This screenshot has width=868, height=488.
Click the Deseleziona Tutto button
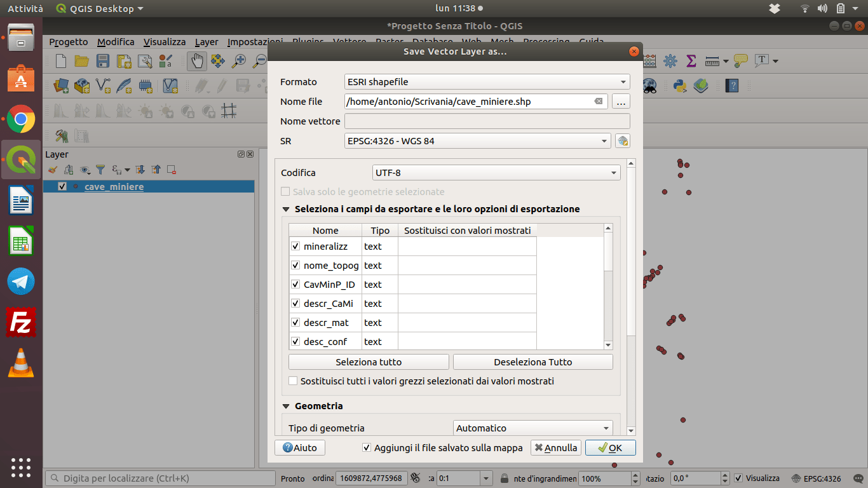(533, 362)
